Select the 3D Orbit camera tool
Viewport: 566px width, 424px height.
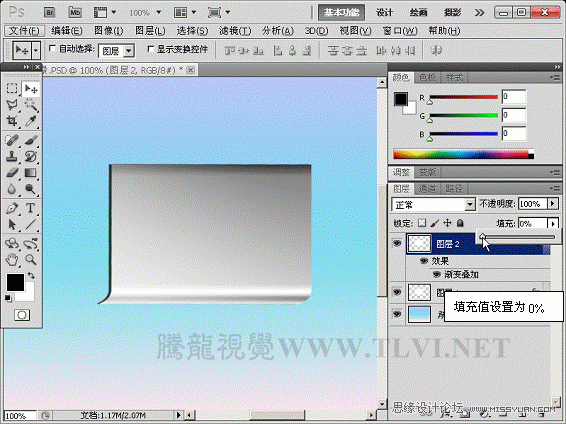tap(31, 244)
